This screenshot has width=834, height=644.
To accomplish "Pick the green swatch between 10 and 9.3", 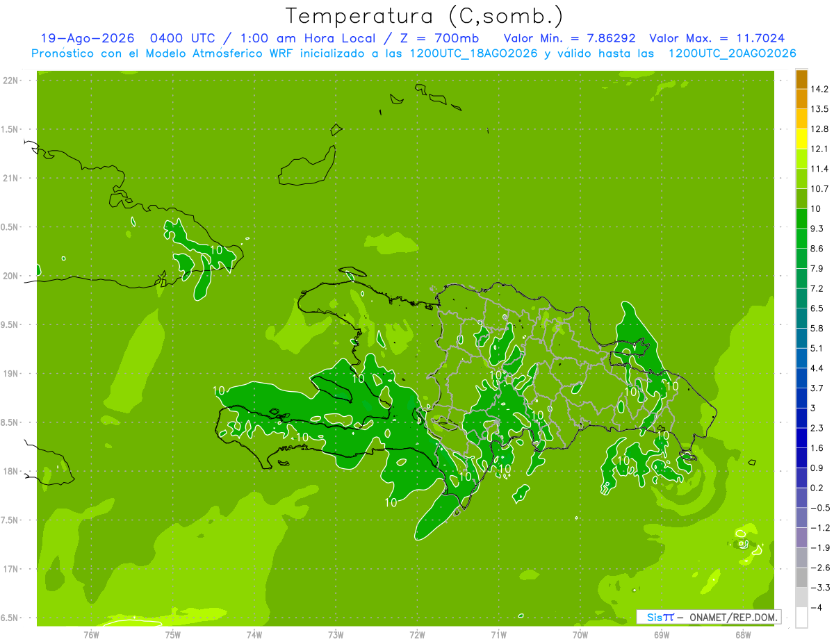I will [x=801, y=218].
